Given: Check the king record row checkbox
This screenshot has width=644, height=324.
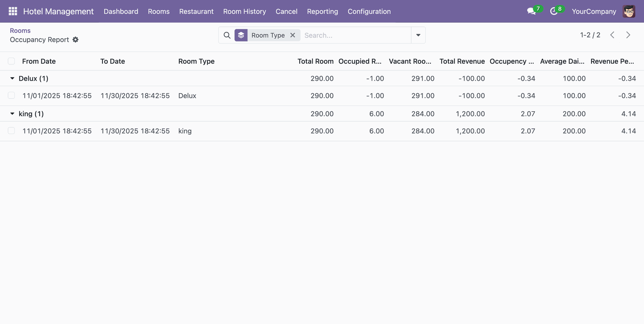Looking at the screenshot, I should [x=11, y=131].
